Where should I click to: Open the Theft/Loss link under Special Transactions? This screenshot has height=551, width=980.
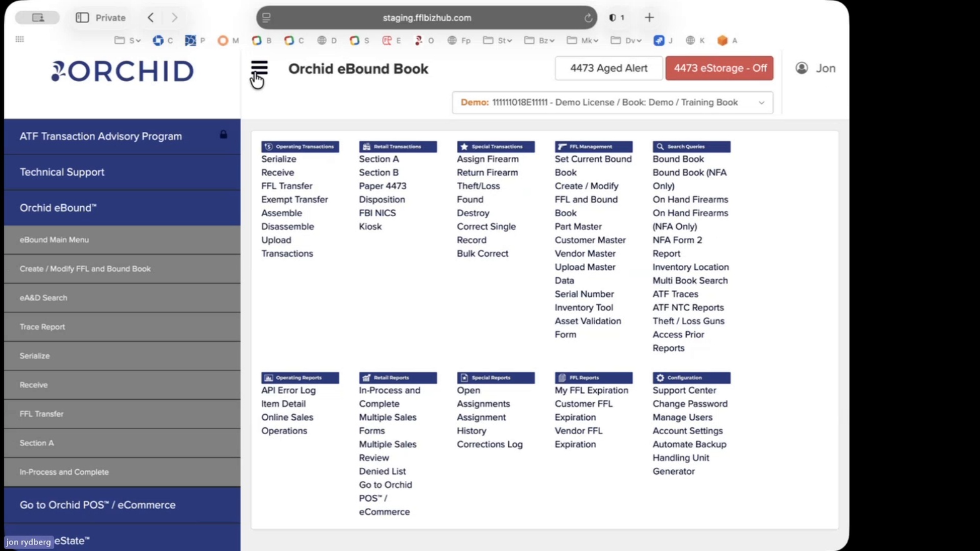click(x=478, y=186)
